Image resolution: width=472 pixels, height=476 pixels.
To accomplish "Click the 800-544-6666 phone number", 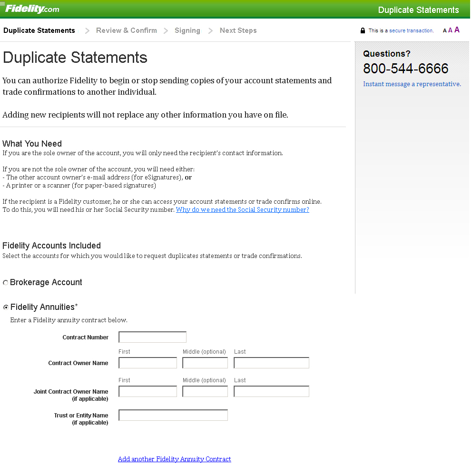I will 405,69.
